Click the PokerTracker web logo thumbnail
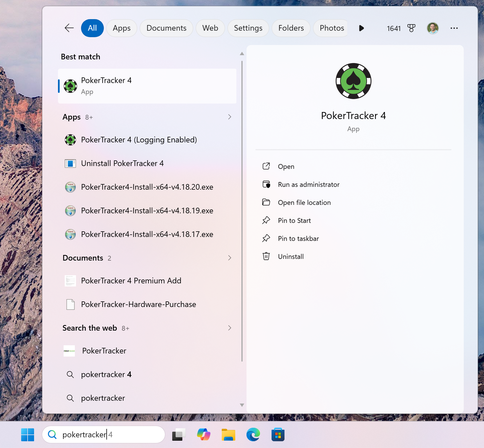484x448 pixels. point(69,351)
